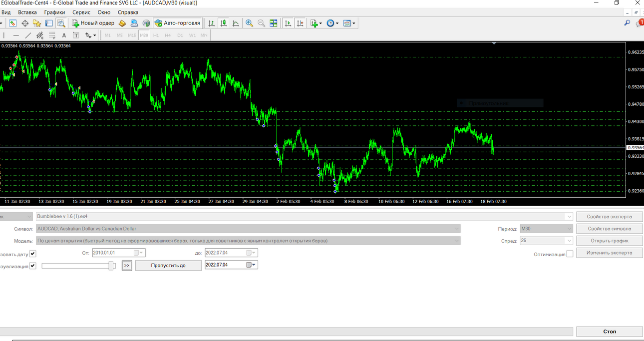Select the M15 timeframe
Image resolution: width=644 pixels, height=341 pixels.
pos(132,35)
